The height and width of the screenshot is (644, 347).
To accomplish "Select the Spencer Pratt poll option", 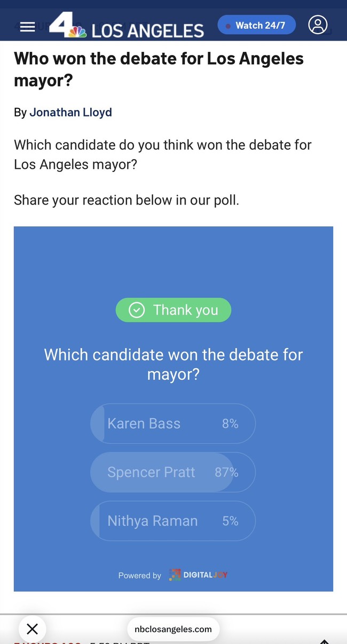I will tap(173, 472).
